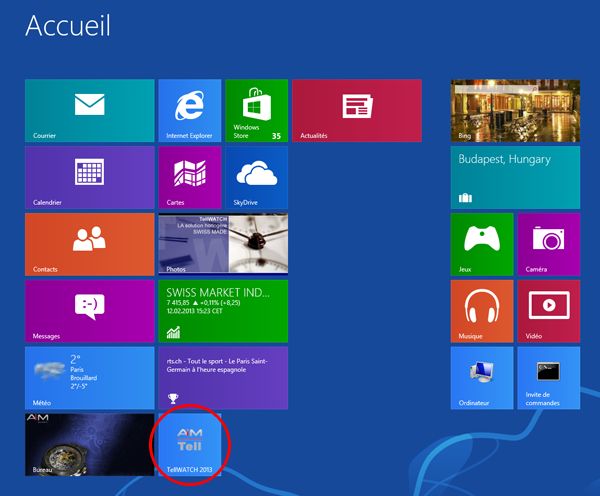
Task: Launch the TellWATCH 2013 tile
Action: point(190,443)
